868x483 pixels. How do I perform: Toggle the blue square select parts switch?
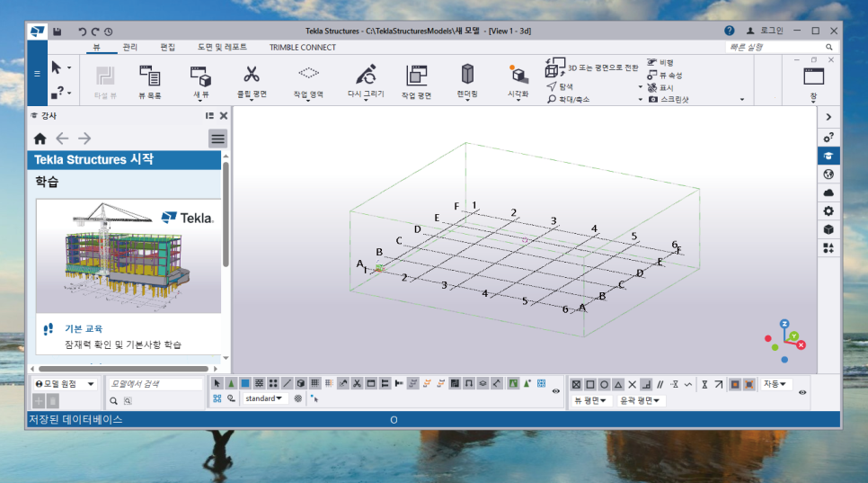(x=245, y=383)
